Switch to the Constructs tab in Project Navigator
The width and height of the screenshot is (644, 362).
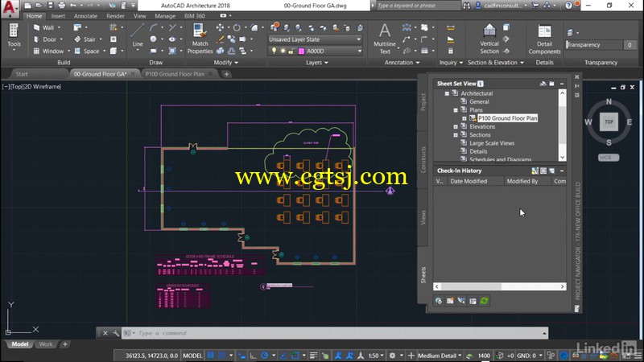pos(423,159)
